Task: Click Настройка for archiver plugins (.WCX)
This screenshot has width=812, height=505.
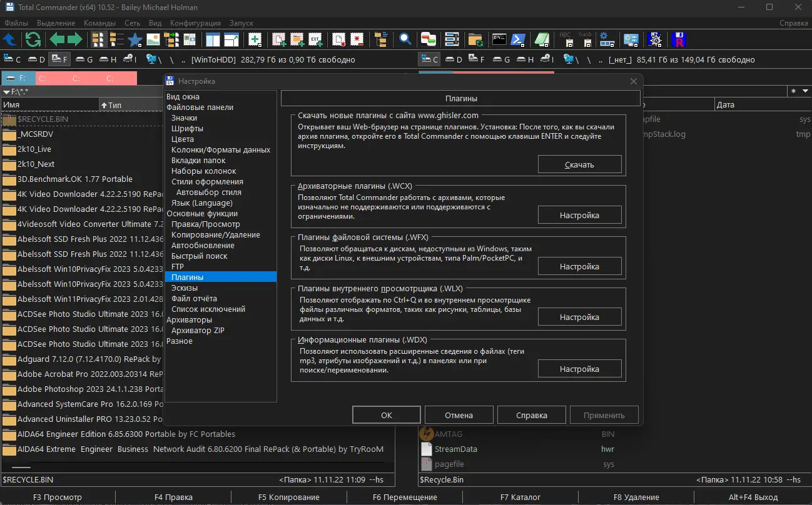Action: [579, 215]
